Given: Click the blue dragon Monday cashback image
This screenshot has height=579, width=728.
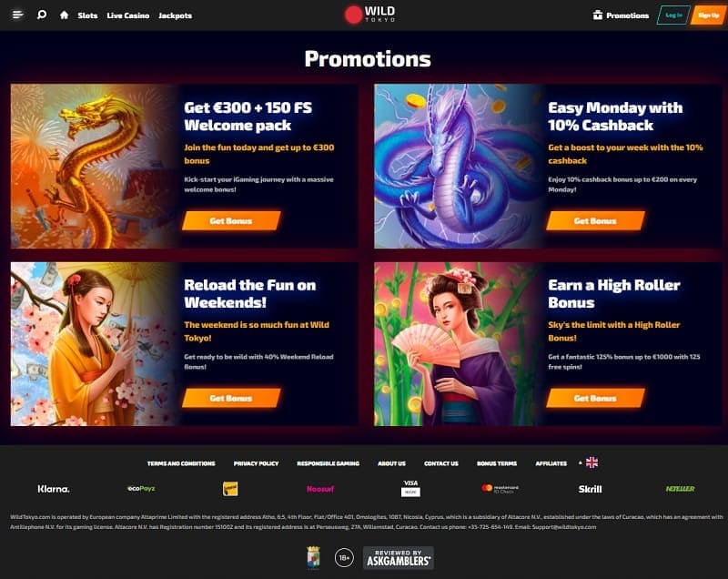Looking at the screenshot, I should pyautogui.click(x=459, y=167).
